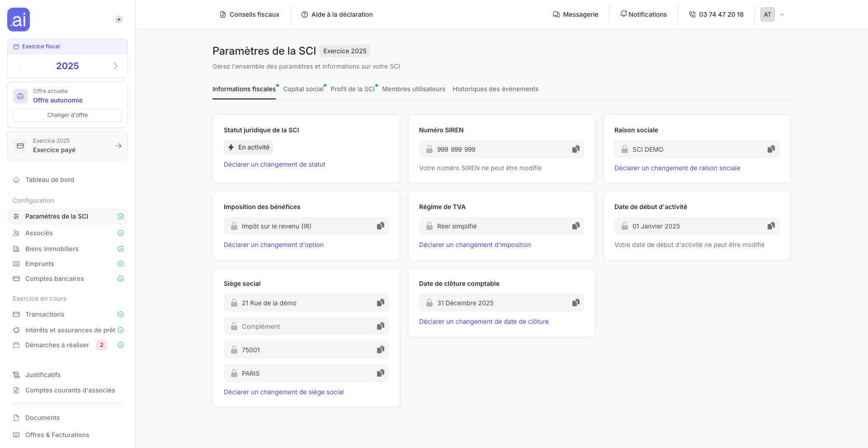Copy the SIREN number 999 999 999
Image resolution: width=868 pixels, height=448 pixels.
(x=576, y=149)
